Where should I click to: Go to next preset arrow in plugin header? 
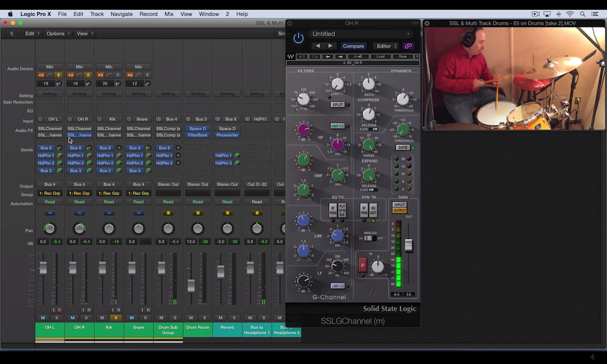click(x=330, y=46)
